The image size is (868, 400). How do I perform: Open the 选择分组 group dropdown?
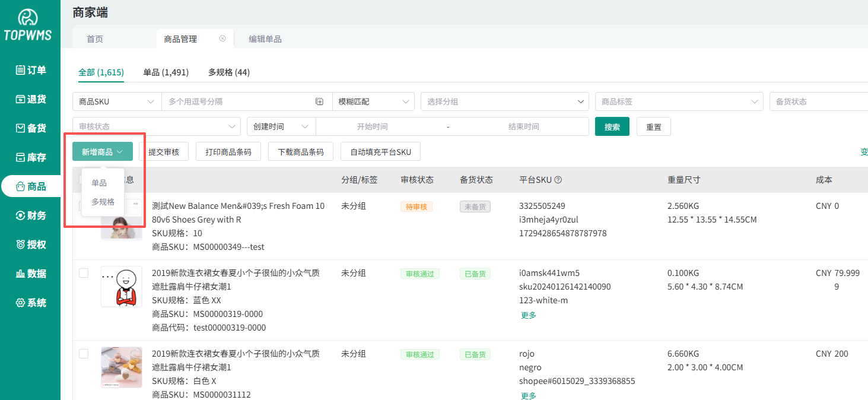point(504,101)
